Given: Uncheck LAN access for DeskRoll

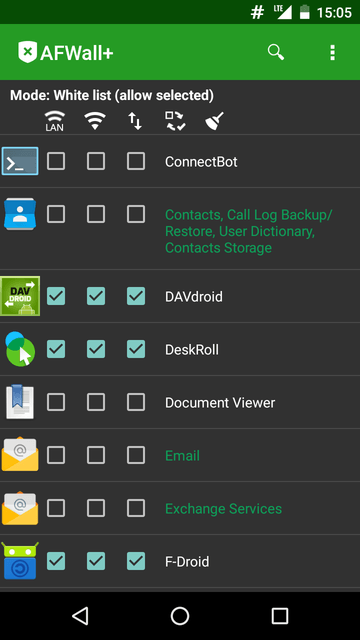Looking at the screenshot, I should point(56,349).
